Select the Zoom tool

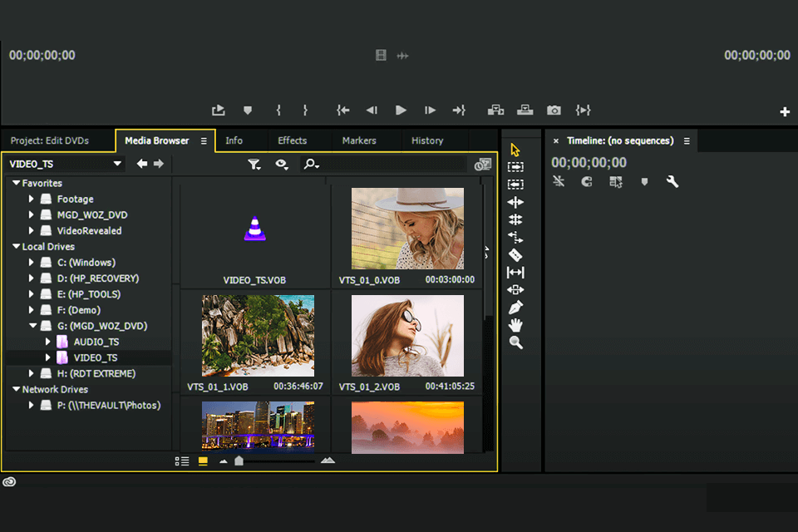point(515,342)
